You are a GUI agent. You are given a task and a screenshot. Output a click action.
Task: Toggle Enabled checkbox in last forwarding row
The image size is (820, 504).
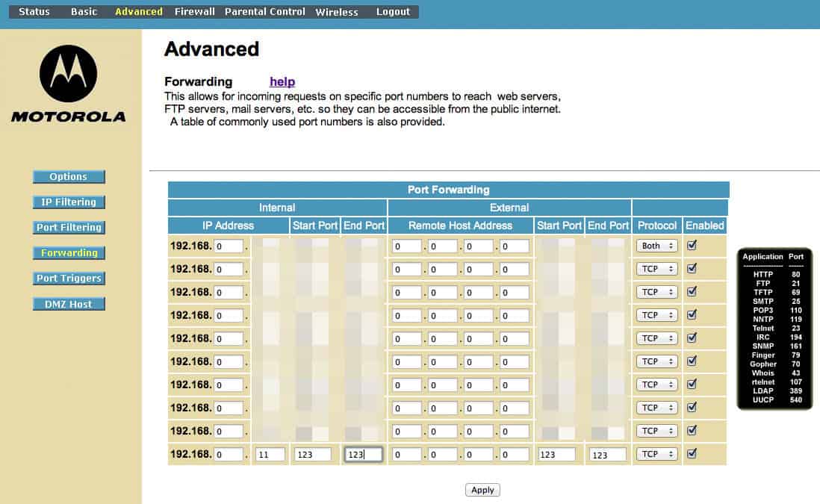692,453
